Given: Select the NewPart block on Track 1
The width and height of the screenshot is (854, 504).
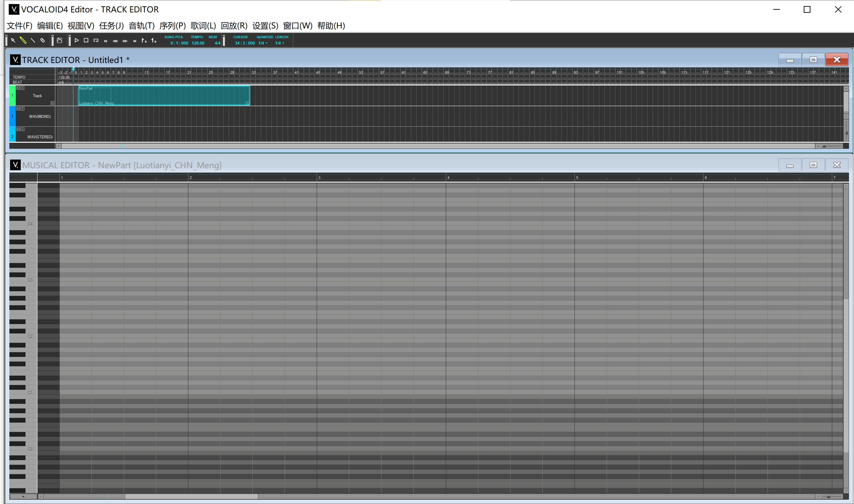Looking at the screenshot, I should coord(164,96).
